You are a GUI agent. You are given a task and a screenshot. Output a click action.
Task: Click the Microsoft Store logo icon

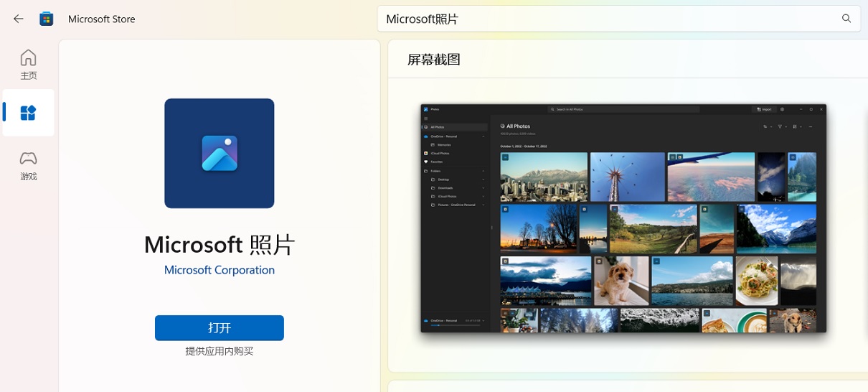47,19
